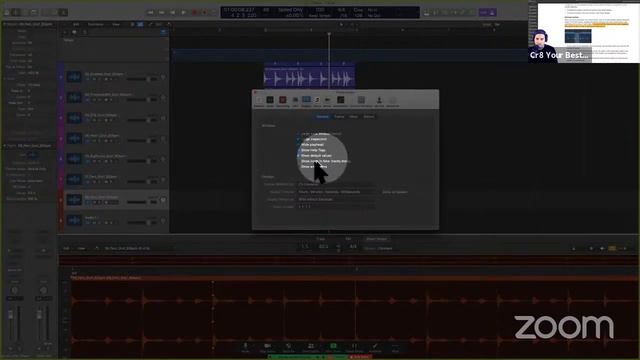Click the Library button in control bar

tap(7, 12)
